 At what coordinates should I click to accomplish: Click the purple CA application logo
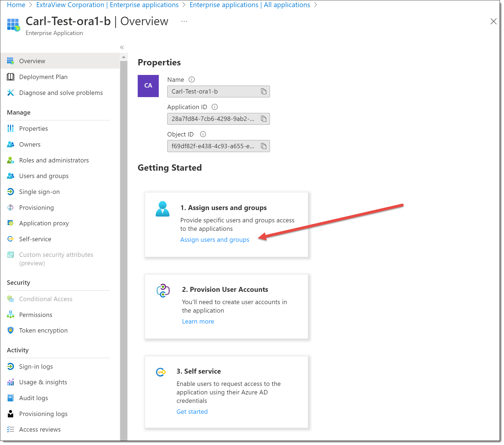tap(148, 86)
